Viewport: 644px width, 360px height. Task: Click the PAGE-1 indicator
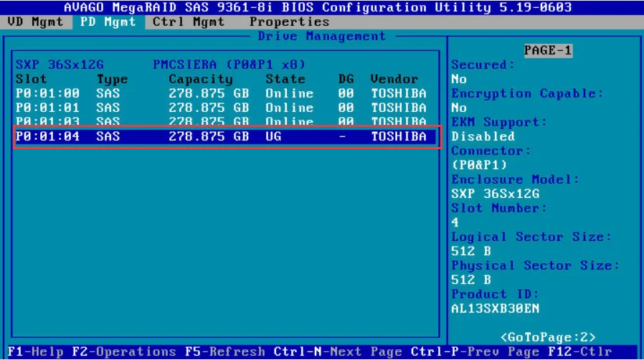click(x=547, y=50)
